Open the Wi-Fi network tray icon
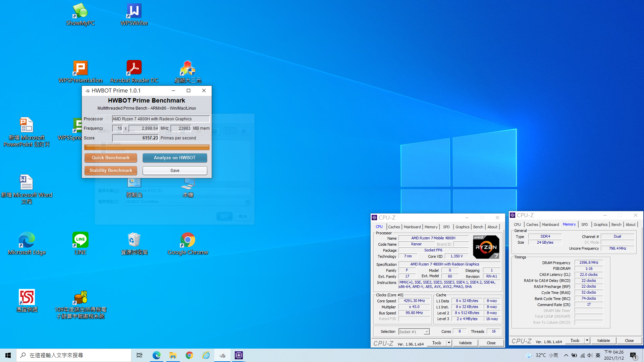The image size is (644, 362). [x=582, y=355]
